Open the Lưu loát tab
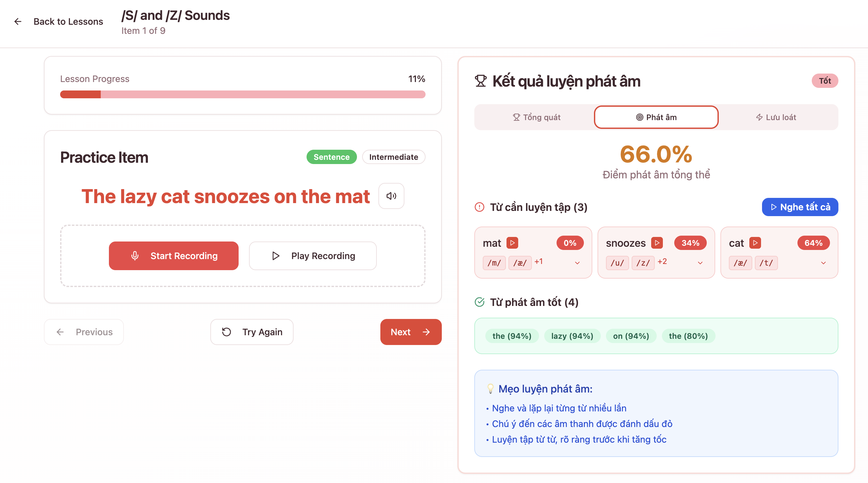The width and height of the screenshot is (868, 483). (x=776, y=117)
